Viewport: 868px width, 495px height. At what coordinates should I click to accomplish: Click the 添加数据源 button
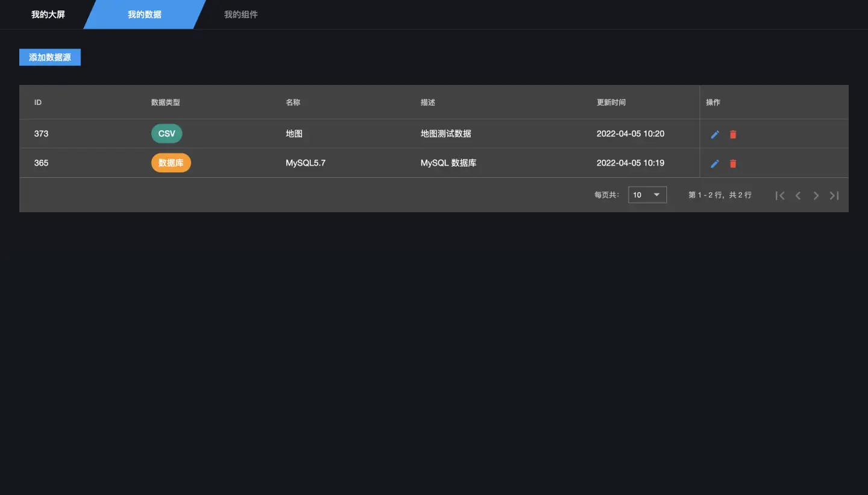point(50,57)
